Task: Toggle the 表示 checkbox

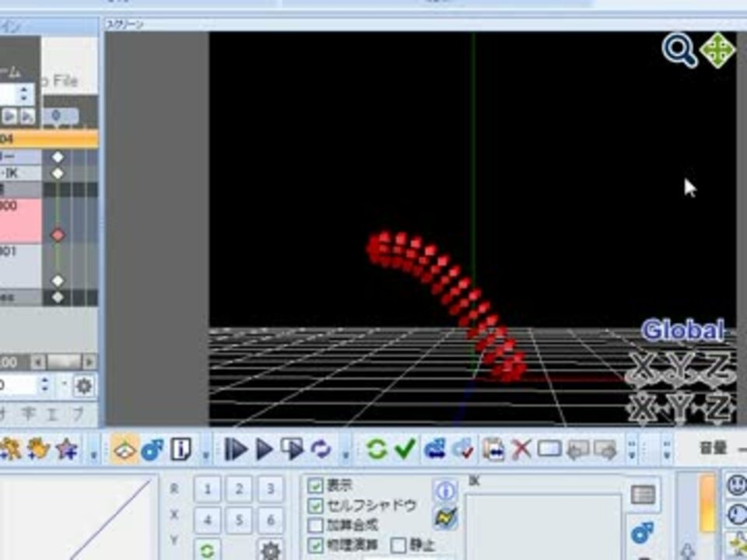Action: click(x=315, y=485)
